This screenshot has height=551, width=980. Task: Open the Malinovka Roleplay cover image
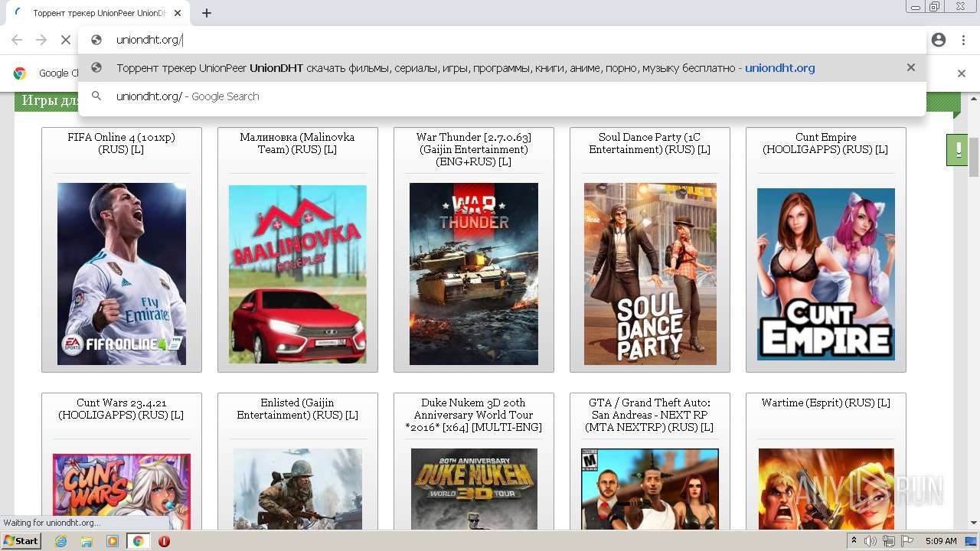[298, 274]
